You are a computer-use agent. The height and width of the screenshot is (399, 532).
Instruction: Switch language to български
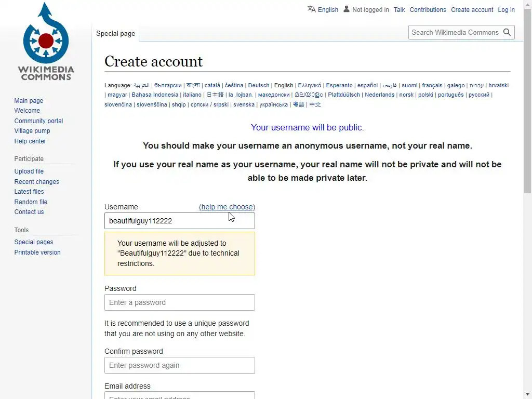pyautogui.click(x=168, y=86)
